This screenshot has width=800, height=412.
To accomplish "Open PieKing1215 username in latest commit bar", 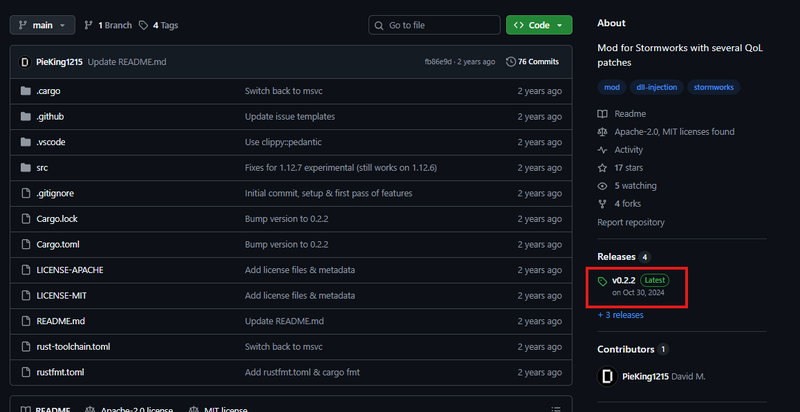I will (x=59, y=62).
